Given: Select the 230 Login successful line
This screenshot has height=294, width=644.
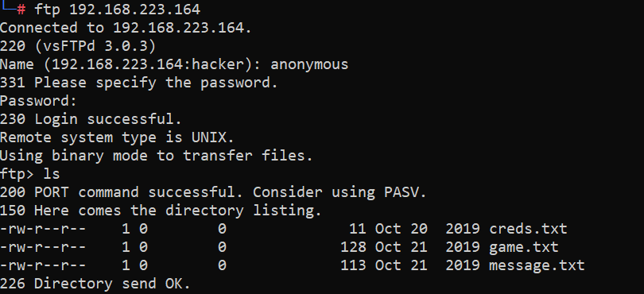Looking at the screenshot, I should coord(91,119).
